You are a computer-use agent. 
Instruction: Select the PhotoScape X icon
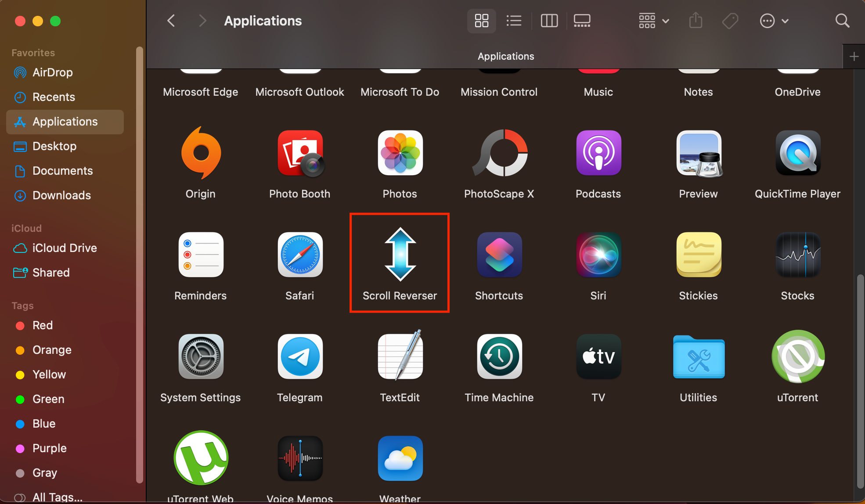(x=500, y=153)
